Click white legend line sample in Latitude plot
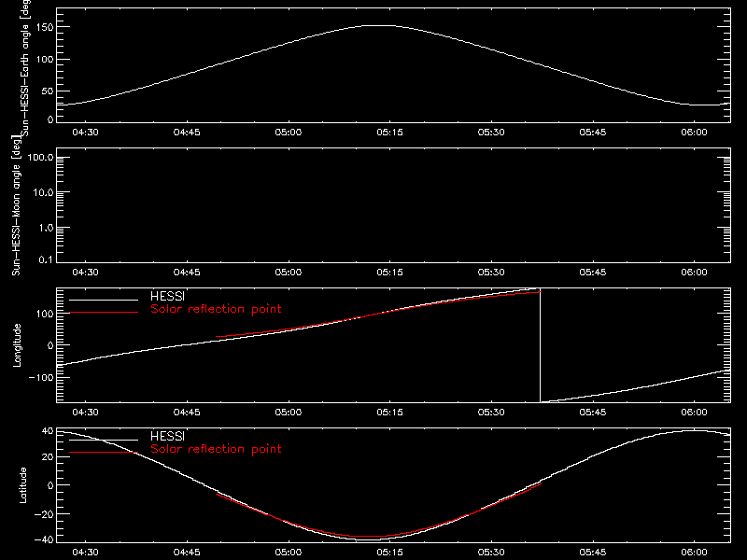Viewport: 747px width, 560px height. pos(104,440)
